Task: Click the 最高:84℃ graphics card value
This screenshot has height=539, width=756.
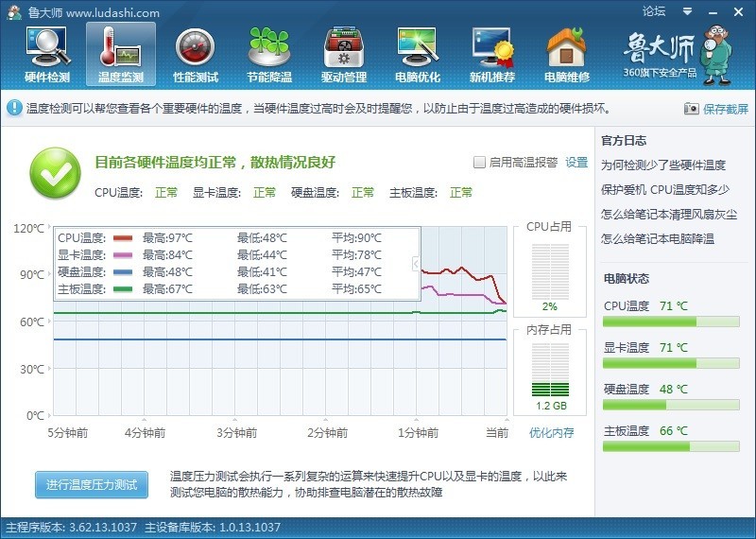Action: point(167,254)
